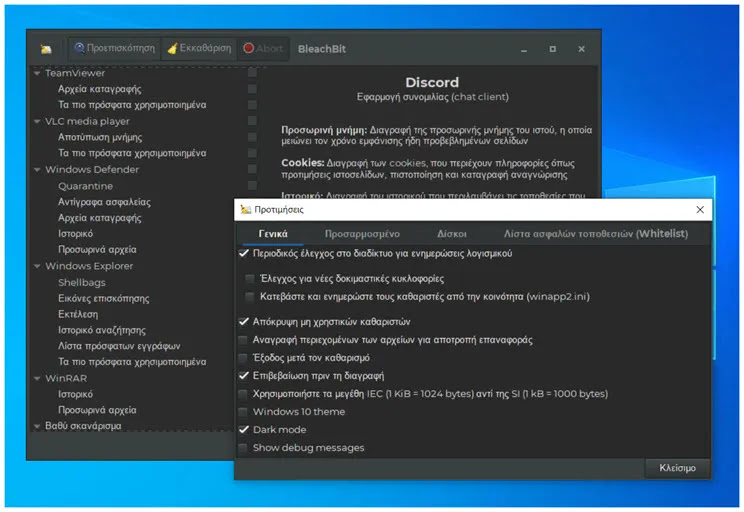This screenshot has height=512, width=744.
Task: Close the BleachBit window
Action: coord(581,49)
